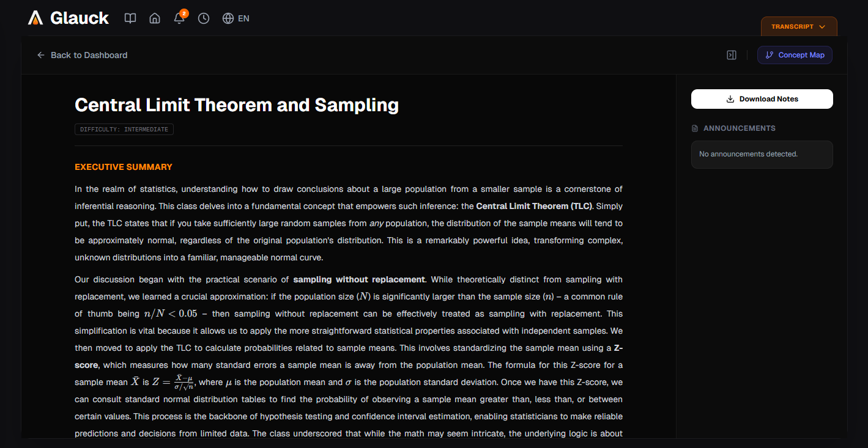This screenshot has height=448, width=868.
Task: Click the DIFFICULTY: INTERMEDIATE badge
Action: (x=124, y=129)
